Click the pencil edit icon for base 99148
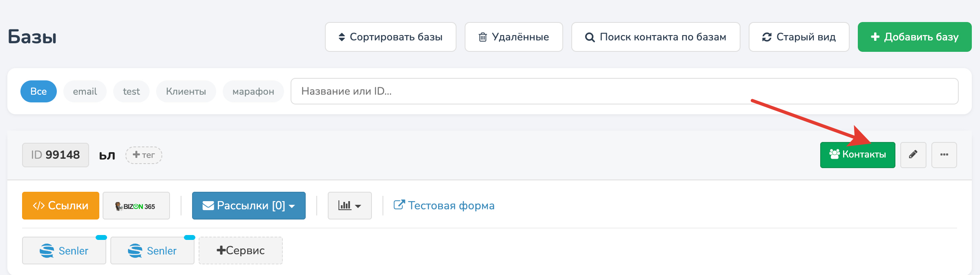 click(913, 155)
